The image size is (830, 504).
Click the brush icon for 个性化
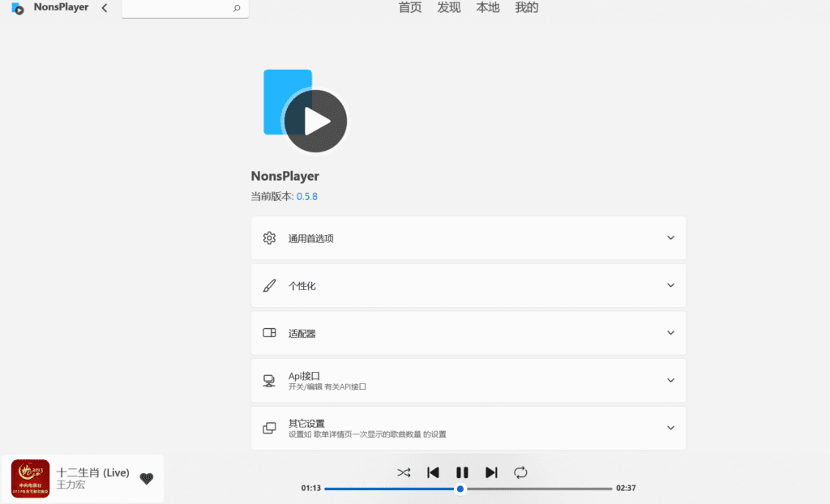point(269,285)
